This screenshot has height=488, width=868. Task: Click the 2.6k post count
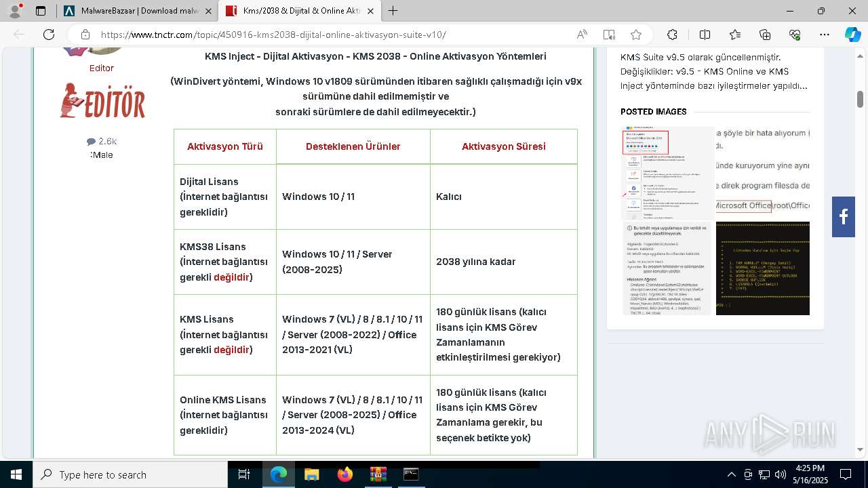102,141
